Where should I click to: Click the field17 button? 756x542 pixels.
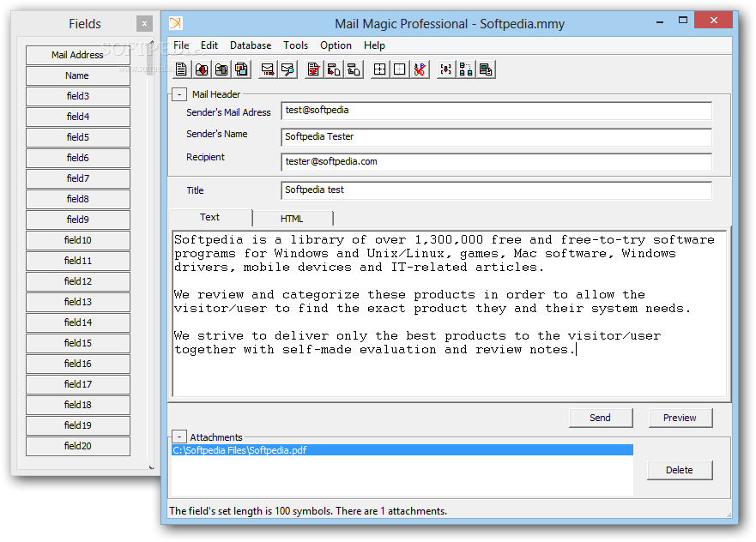77,384
